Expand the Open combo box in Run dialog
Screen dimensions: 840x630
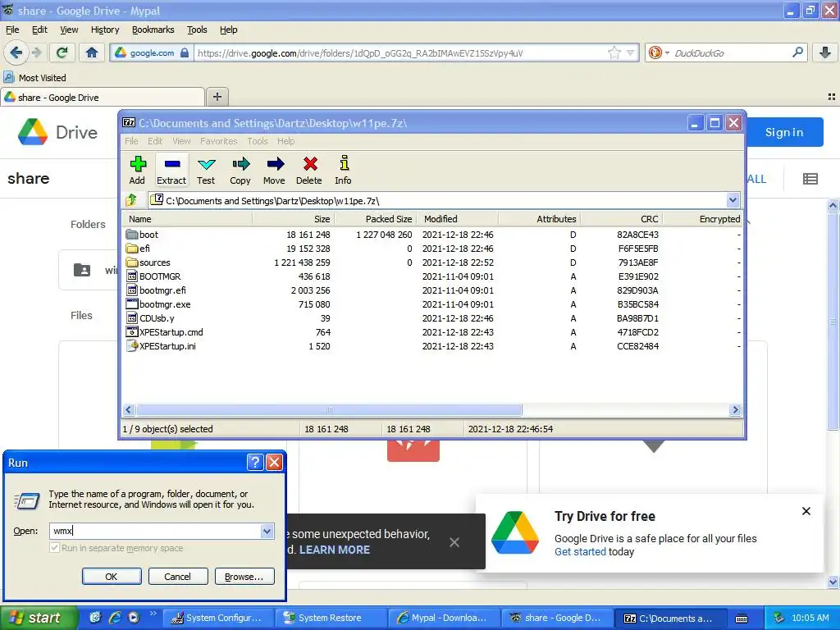pos(267,531)
